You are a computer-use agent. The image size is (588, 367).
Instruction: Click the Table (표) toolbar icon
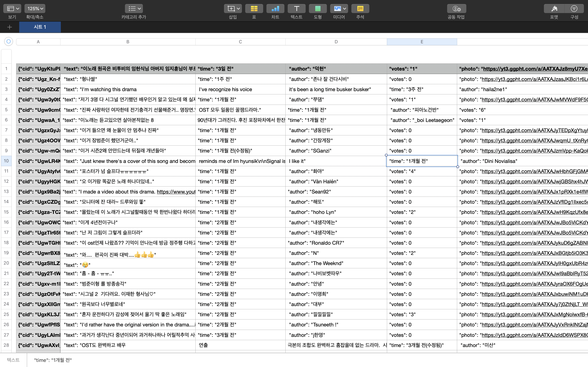pos(254,9)
